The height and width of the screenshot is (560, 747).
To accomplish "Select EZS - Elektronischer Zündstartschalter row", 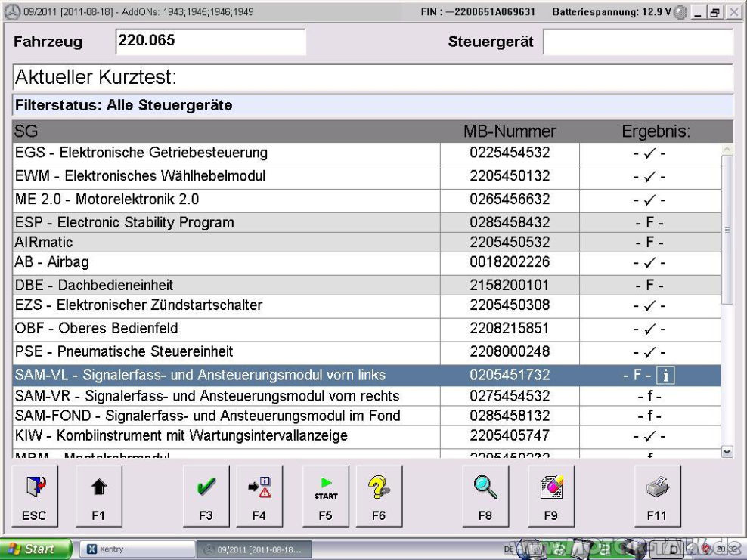I will [x=367, y=306].
